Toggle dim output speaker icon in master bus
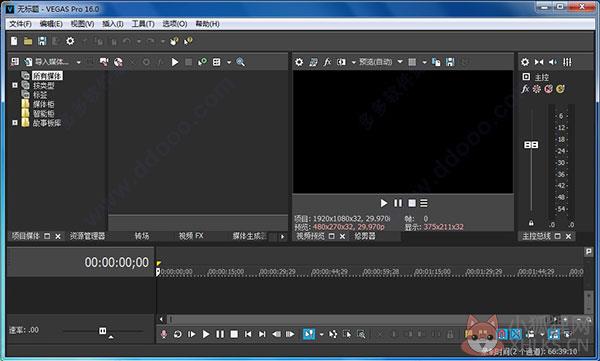 (553, 62)
